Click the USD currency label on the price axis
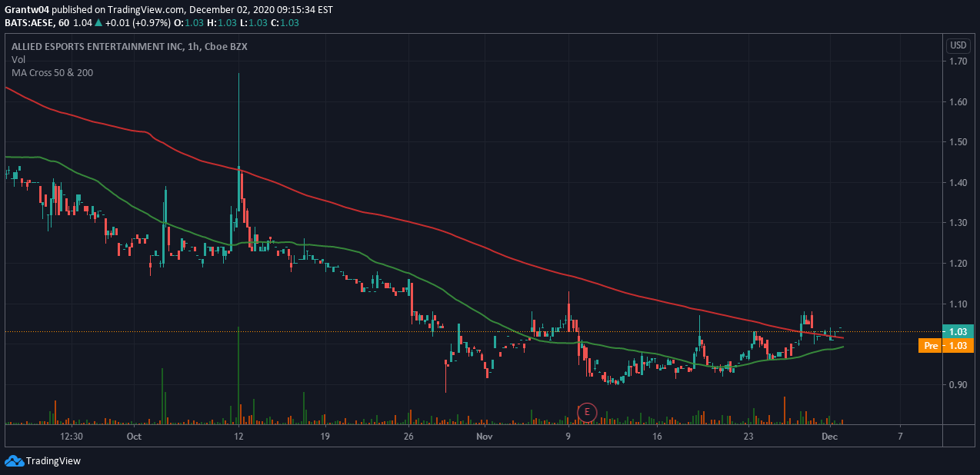 coord(958,45)
